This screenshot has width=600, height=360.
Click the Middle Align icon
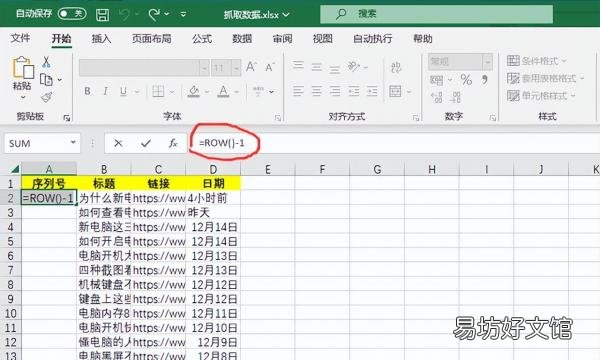point(316,67)
